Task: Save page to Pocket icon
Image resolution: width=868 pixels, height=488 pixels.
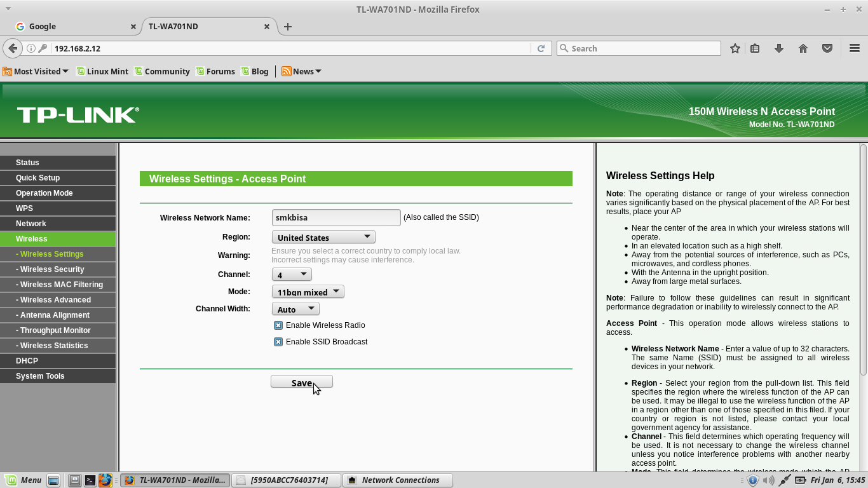Action: point(826,48)
